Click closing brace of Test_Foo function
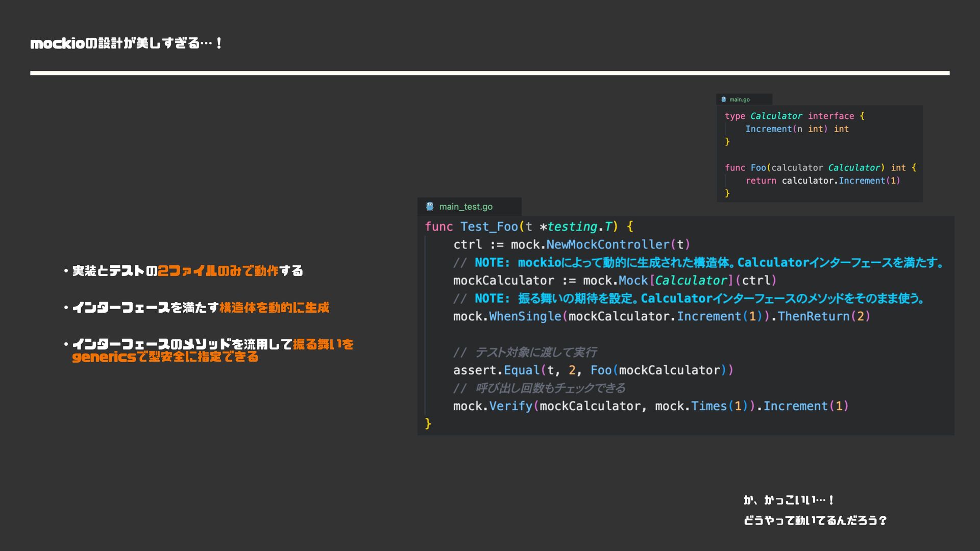 [428, 423]
